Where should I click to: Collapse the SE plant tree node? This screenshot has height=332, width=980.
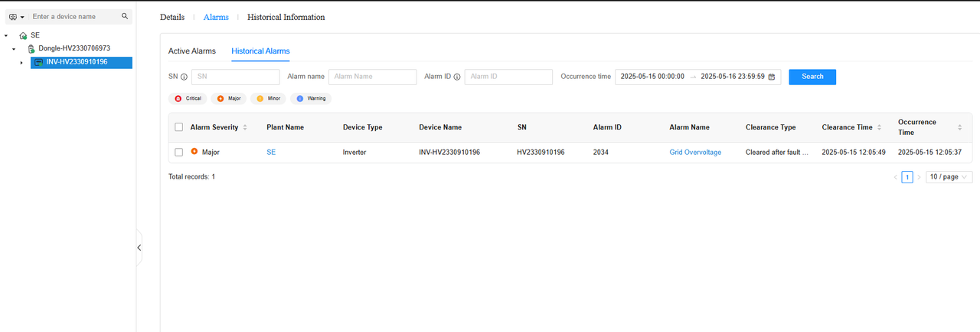tap(6, 35)
